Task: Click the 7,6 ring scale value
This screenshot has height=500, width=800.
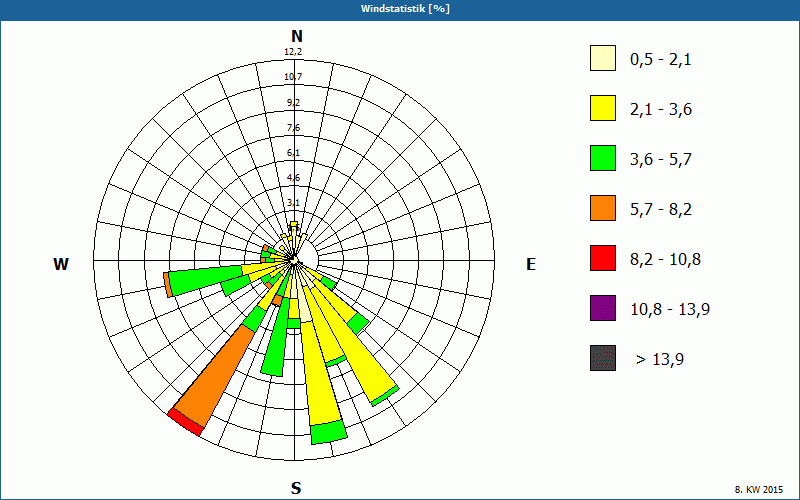Action: click(293, 128)
